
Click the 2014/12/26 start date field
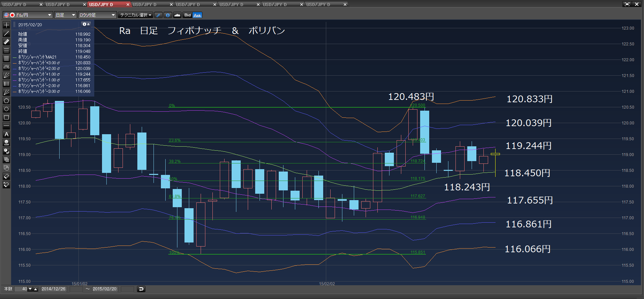click(x=54, y=289)
